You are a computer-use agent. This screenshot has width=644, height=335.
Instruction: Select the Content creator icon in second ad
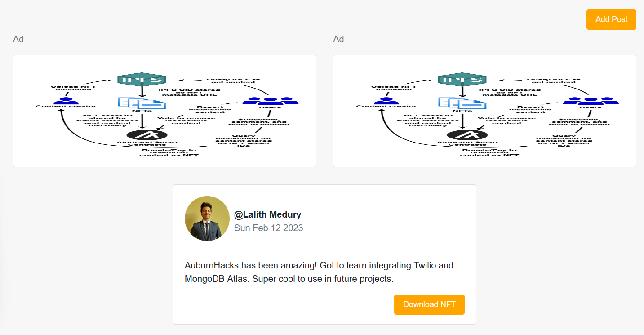[386, 100]
